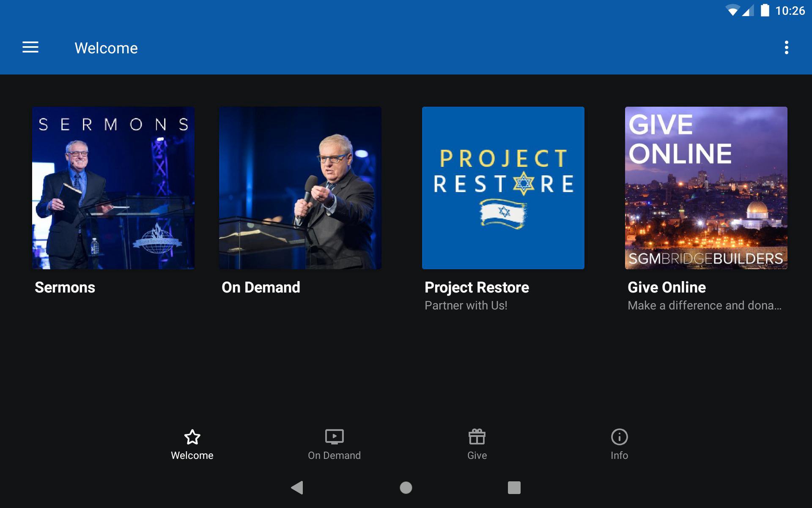The image size is (812, 508).
Task: Click the Welcome header title
Action: [106, 48]
